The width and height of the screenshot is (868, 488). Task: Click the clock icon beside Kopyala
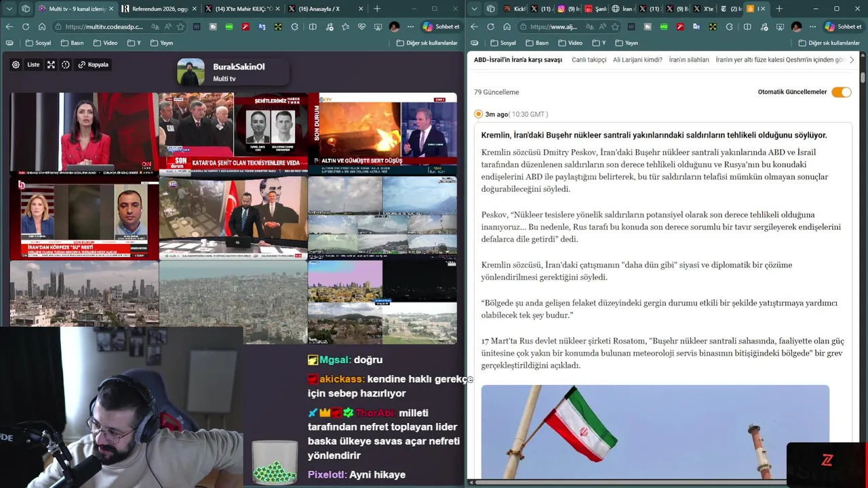pos(66,65)
